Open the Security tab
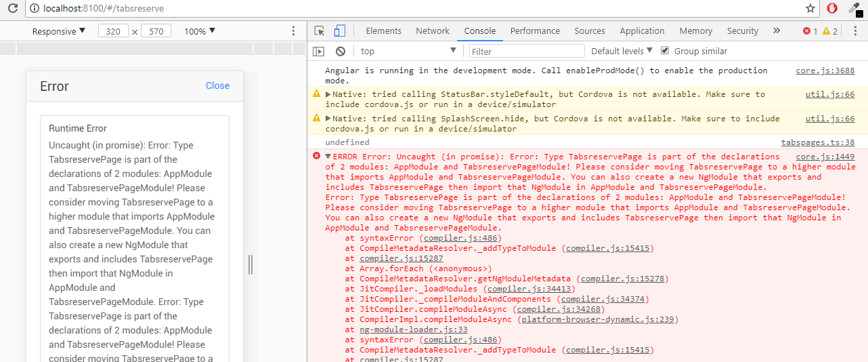 [x=743, y=31]
